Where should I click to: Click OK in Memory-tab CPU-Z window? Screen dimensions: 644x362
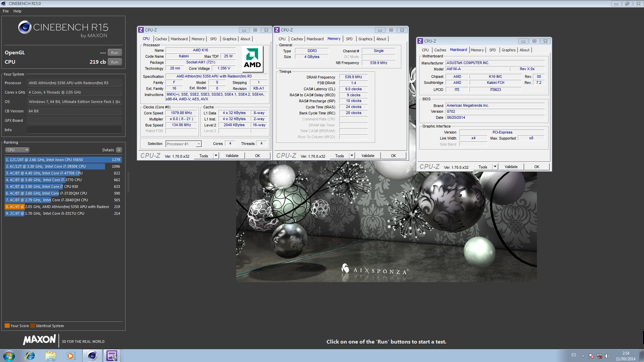tap(393, 156)
